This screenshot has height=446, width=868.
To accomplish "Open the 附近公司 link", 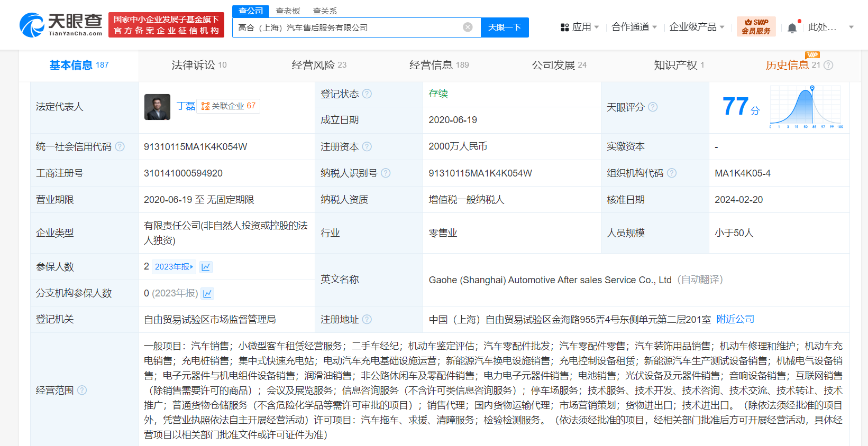I will tap(735, 319).
